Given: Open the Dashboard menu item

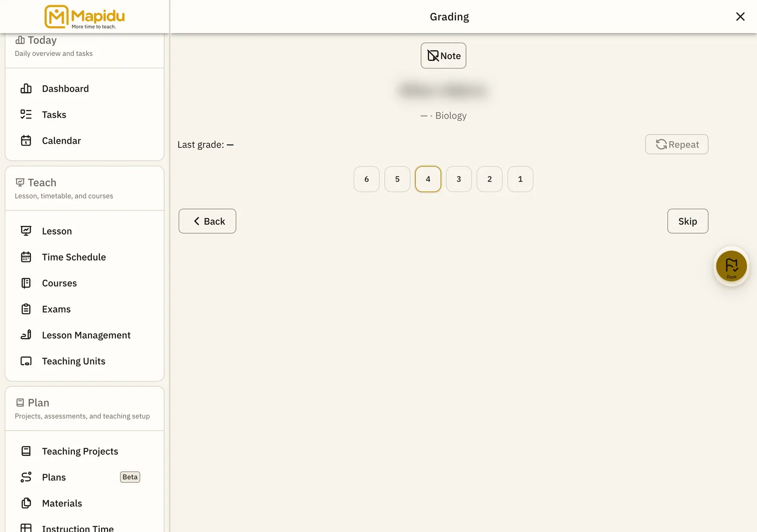Looking at the screenshot, I should point(84,88).
